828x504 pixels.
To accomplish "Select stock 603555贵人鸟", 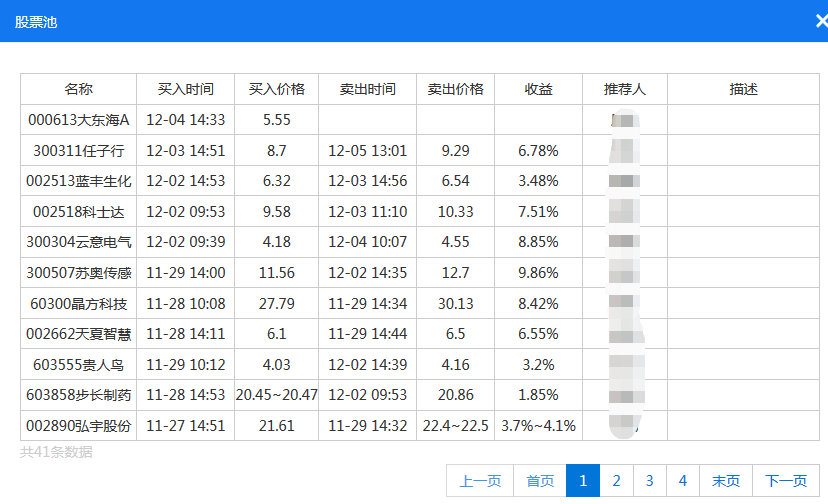I will point(79,365).
